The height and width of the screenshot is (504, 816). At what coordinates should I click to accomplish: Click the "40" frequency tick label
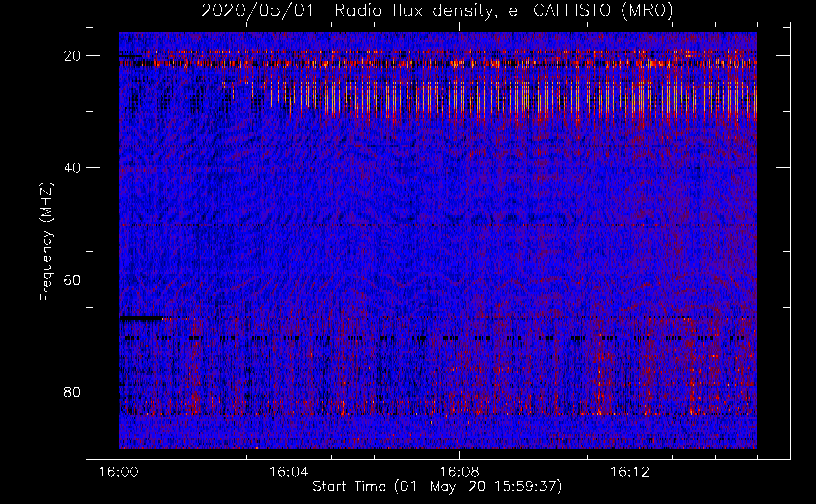tap(73, 168)
